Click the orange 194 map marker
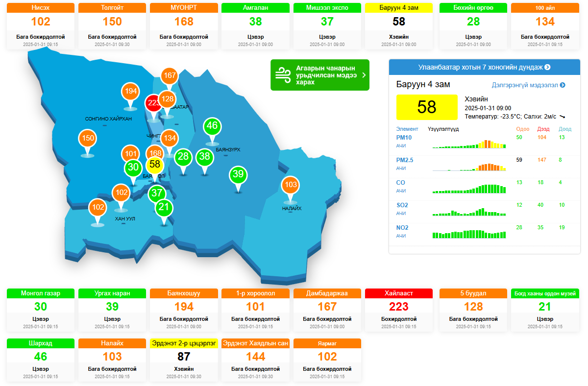The image size is (588, 386). pyautogui.click(x=130, y=91)
